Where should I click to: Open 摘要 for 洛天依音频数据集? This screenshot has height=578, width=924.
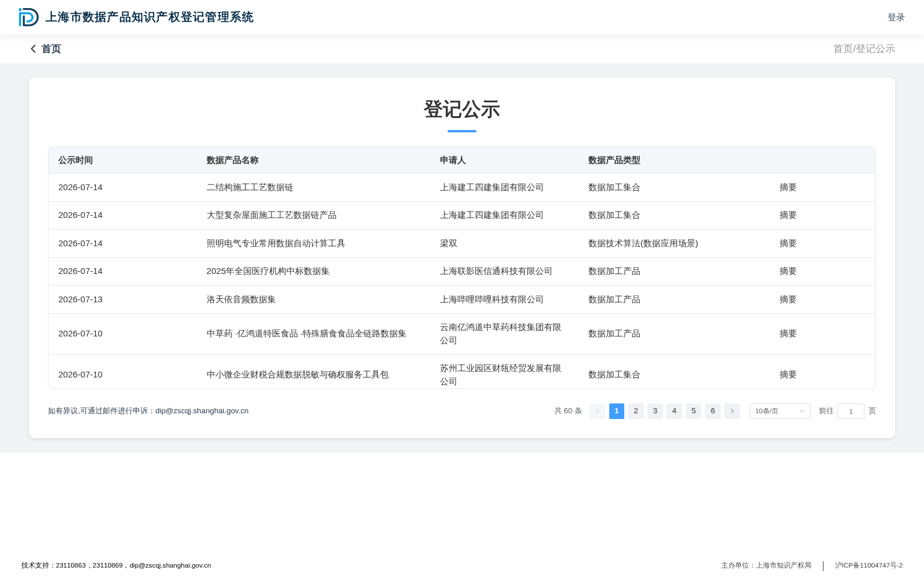(x=788, y=299)
